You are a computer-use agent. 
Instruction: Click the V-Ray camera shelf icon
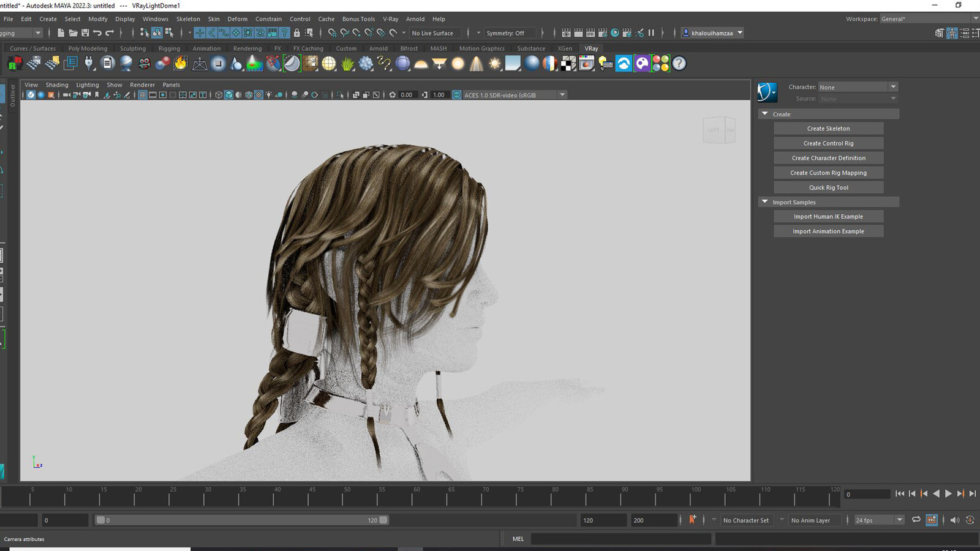[144, 63]
